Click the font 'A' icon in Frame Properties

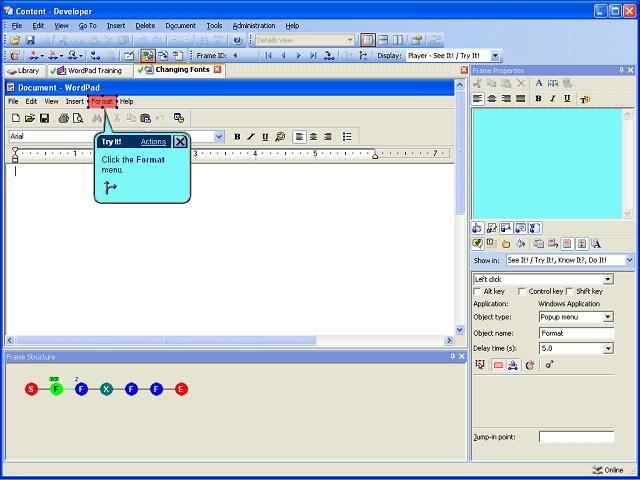point(539,83)
